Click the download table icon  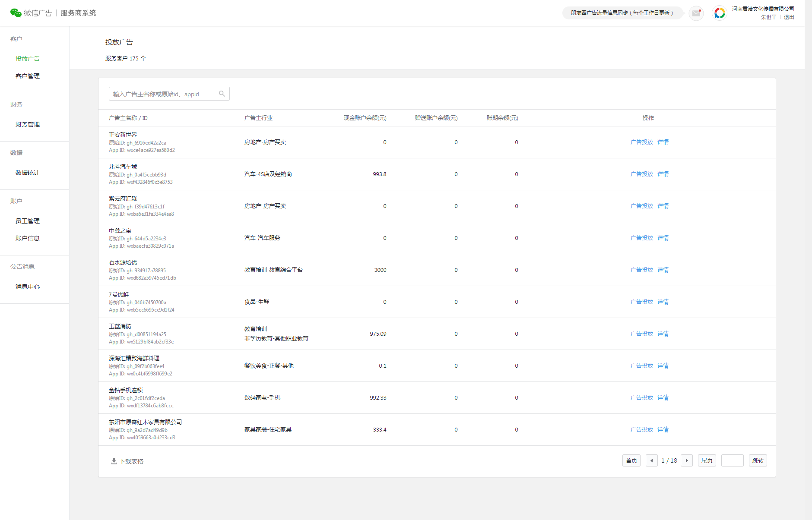tap(114, 461)
